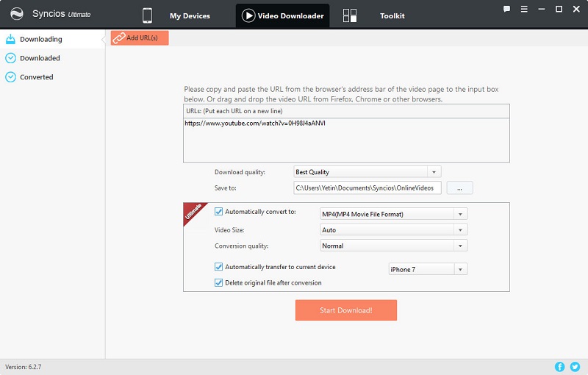Click the Downloading tray icon

tap(10, 39)
